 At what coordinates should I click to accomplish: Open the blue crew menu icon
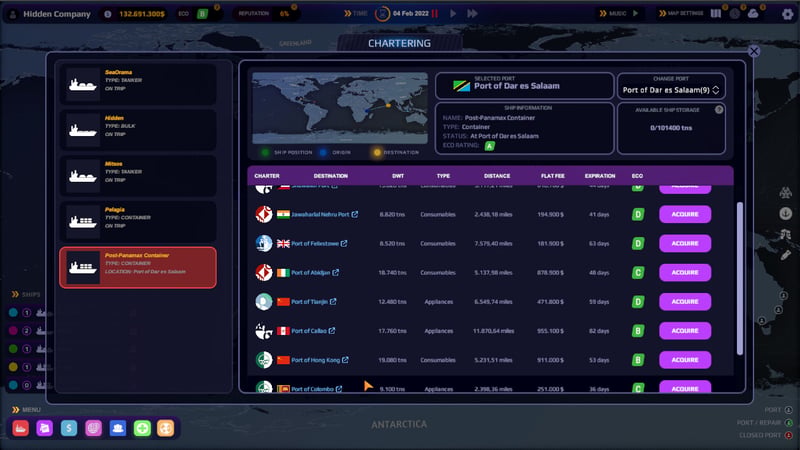coord(118,428)
